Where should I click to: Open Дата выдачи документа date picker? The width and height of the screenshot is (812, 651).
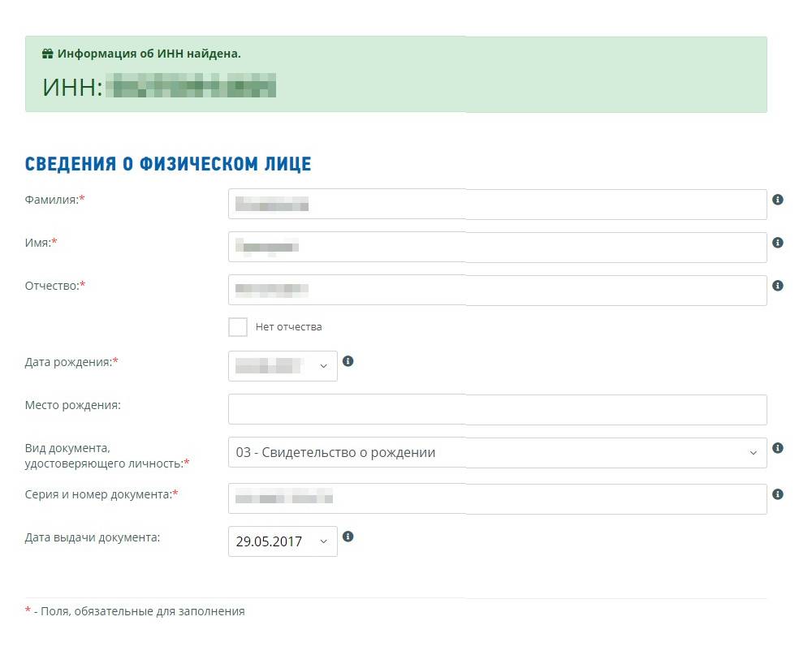point(283,541)
